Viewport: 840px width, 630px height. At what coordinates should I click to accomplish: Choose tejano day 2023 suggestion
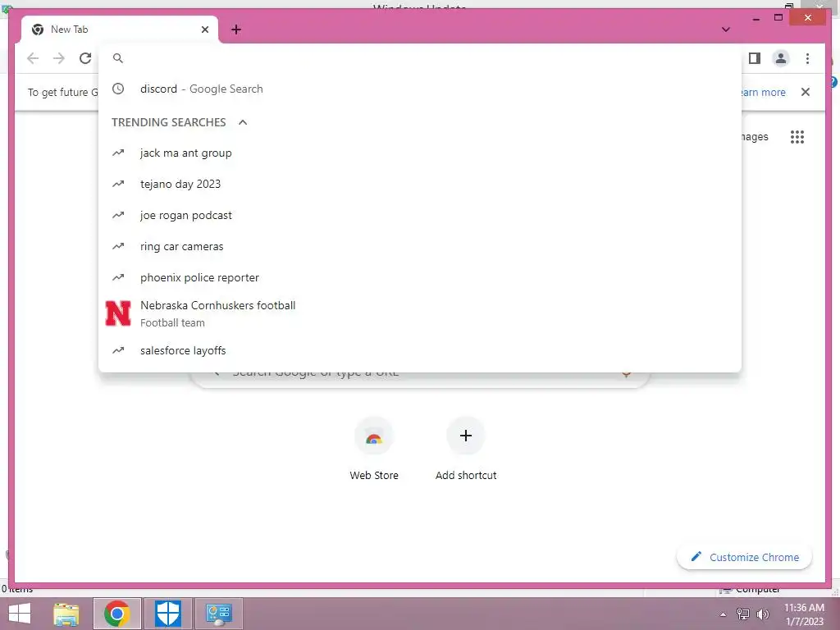tap(420, 185)
